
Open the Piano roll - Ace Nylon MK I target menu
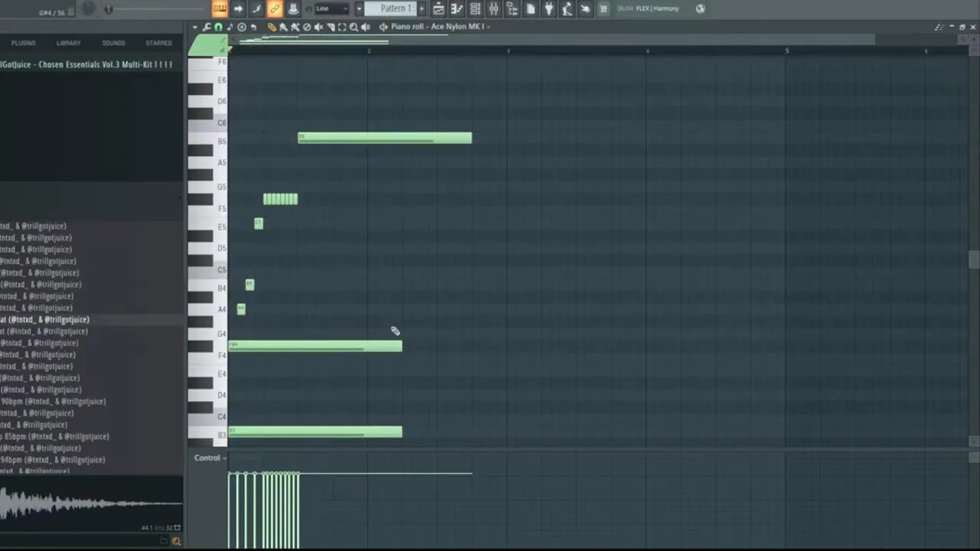(439, 27)
